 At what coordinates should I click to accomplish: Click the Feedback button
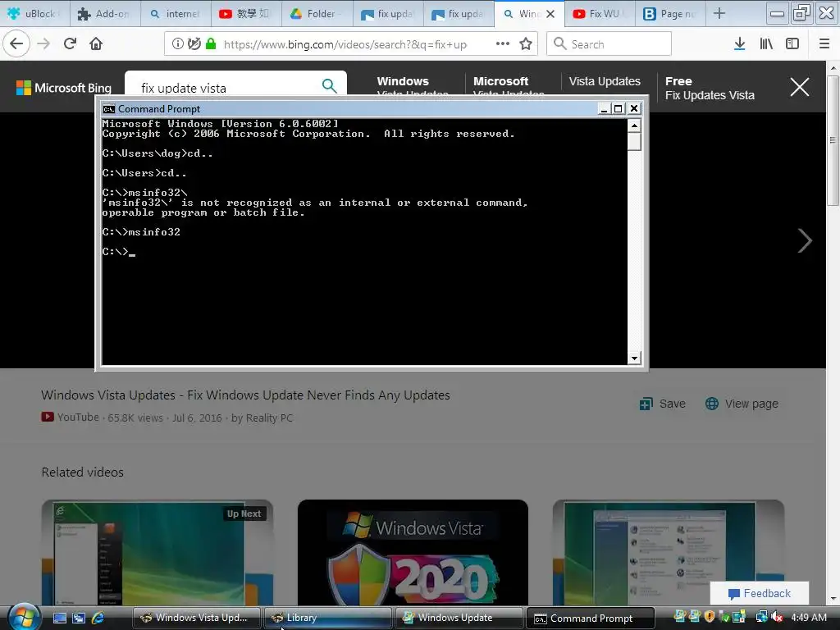[x=759, y=594]
